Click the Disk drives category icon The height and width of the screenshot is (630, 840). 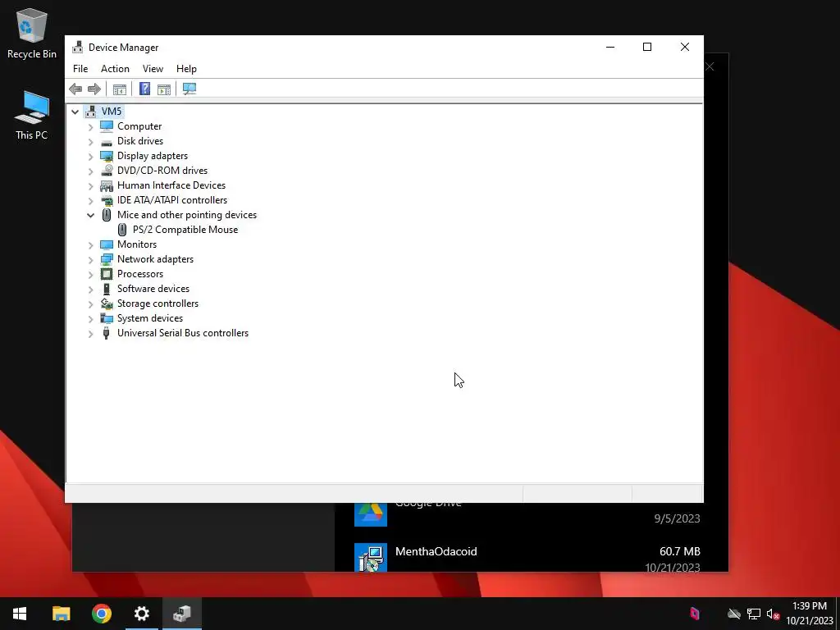tap(107, 141)
